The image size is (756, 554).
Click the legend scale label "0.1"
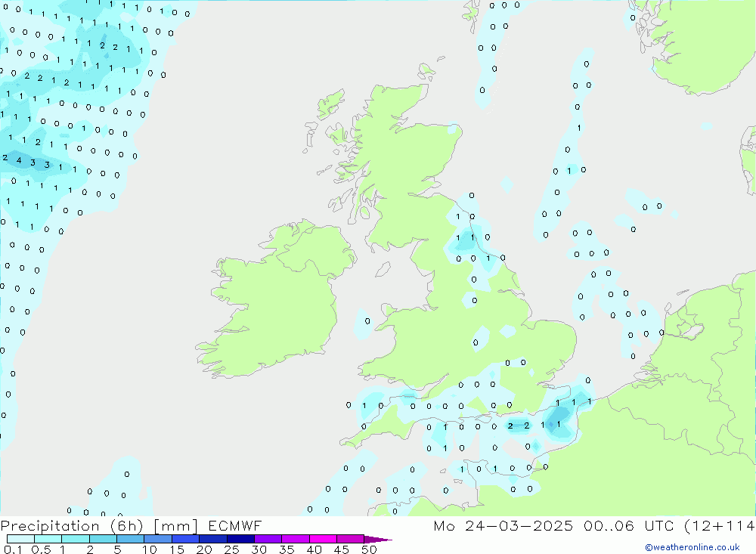(x=13, y=549)
